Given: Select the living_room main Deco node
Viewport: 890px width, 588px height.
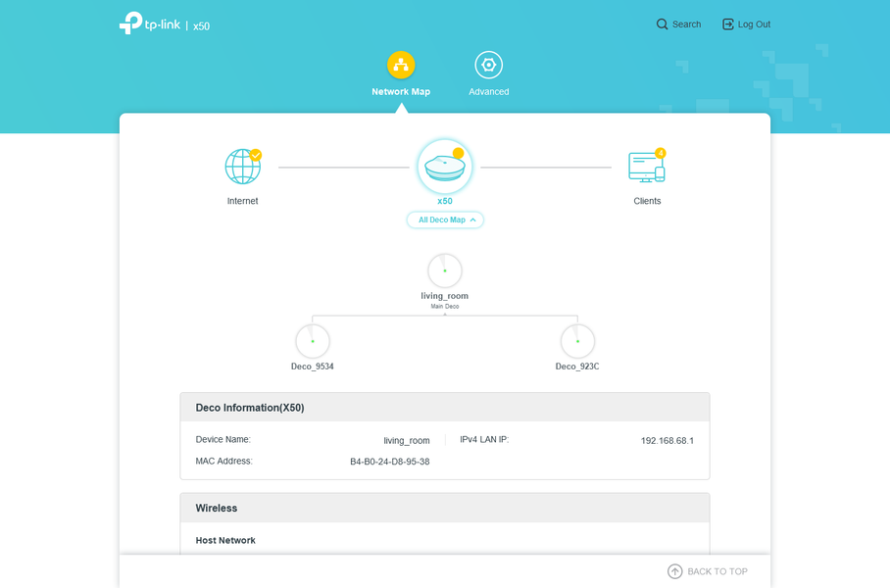Looking at the screenshot, I should [445, 270].
